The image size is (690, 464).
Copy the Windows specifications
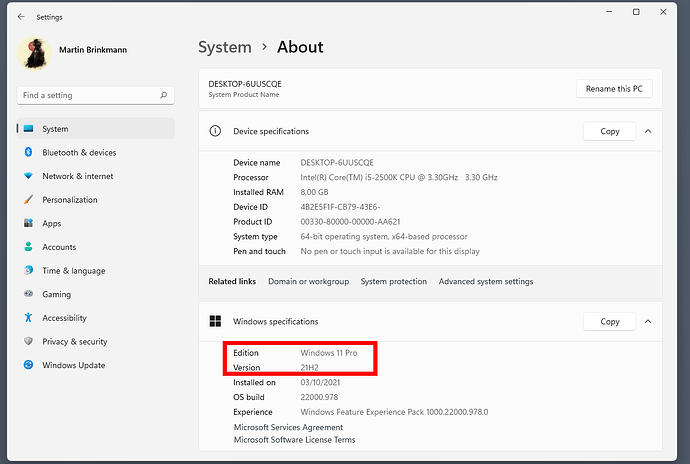[609, 321]
